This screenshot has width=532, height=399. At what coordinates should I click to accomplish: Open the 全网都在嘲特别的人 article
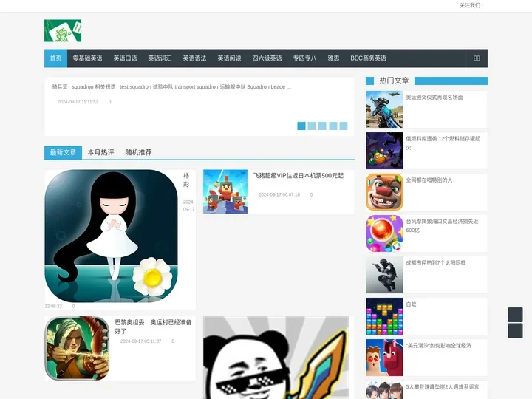tap(429, 180)
